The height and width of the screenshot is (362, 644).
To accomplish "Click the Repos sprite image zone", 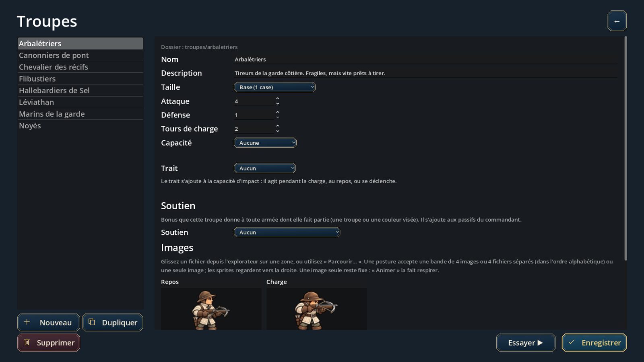I will coord(211,309).
